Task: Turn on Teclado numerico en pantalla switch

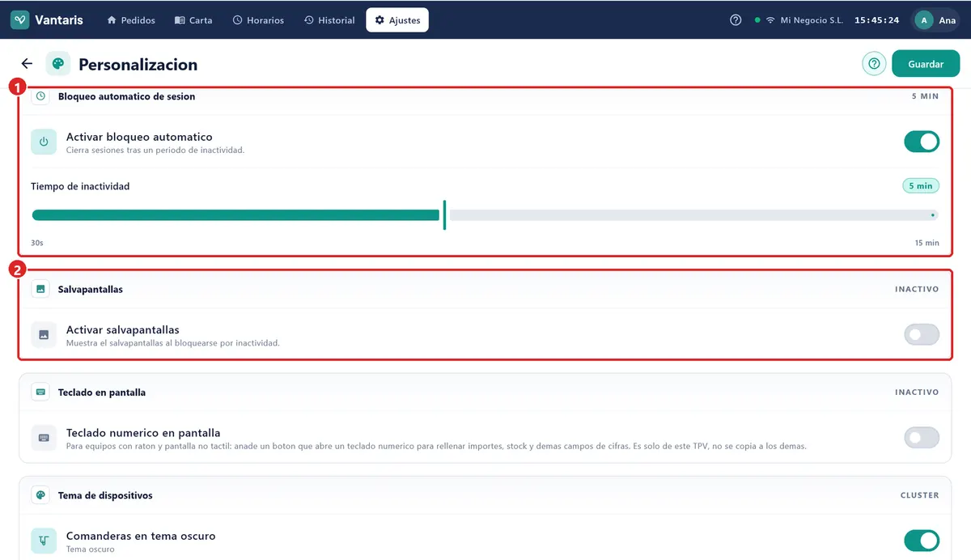Action: click(922, 438)
